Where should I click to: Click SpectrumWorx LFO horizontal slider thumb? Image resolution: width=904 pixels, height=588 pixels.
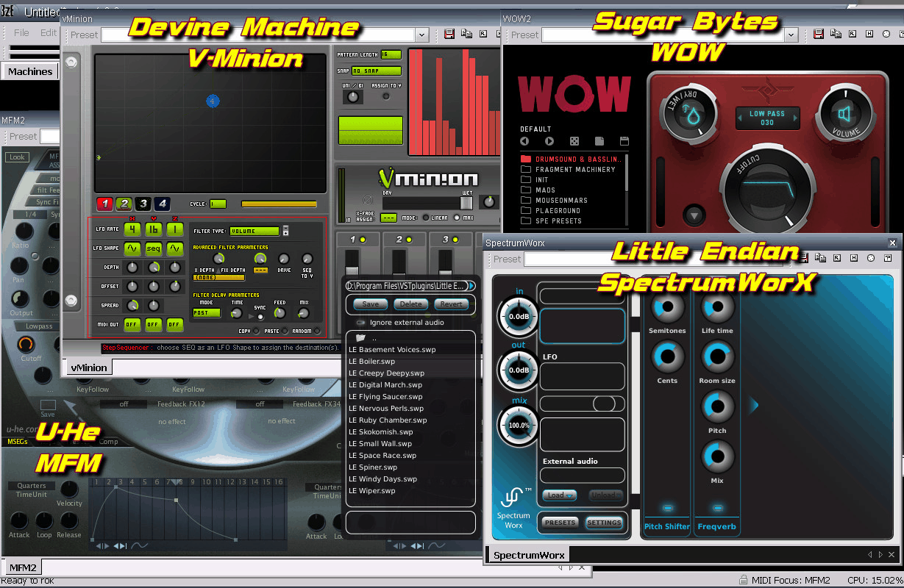click(x=604, y=404)
